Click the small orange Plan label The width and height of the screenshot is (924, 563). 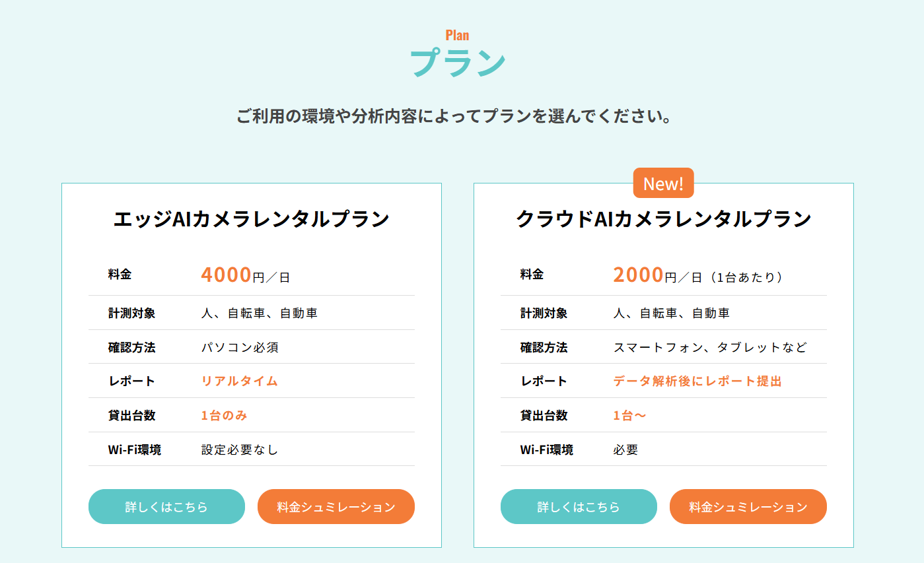(457, 35)
